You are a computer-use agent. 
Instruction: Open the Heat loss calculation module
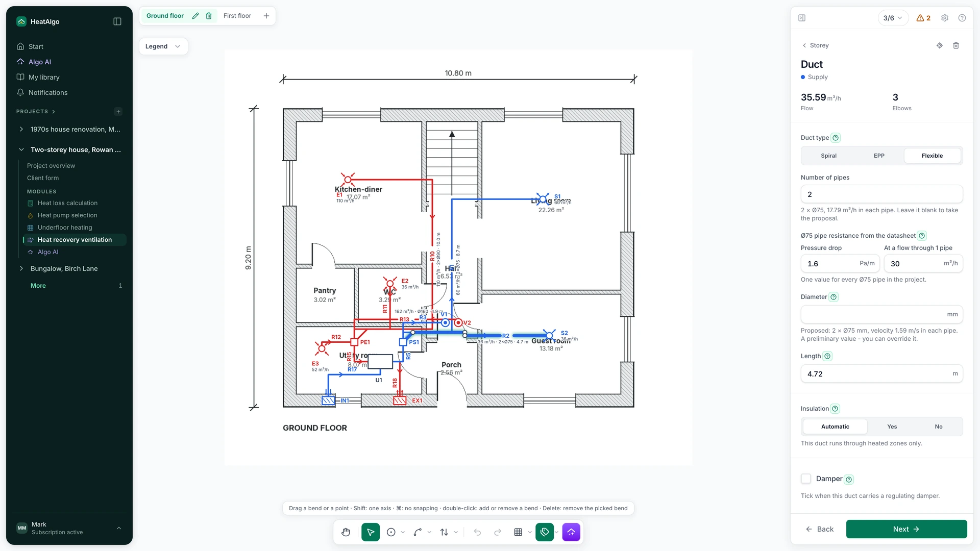[67, 203]
